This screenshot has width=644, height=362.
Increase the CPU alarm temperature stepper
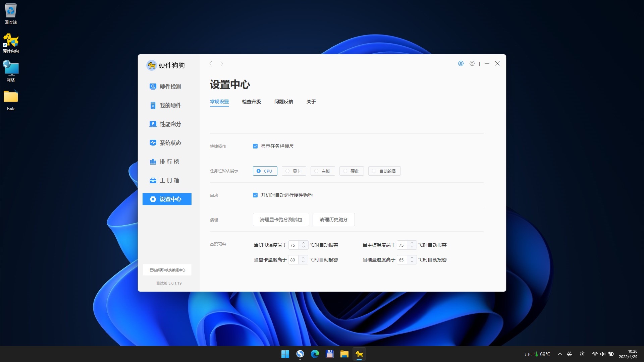click(x=304, y=243)
